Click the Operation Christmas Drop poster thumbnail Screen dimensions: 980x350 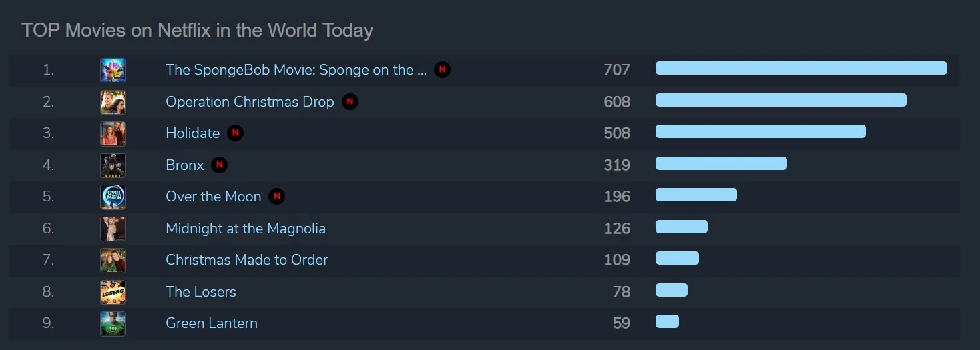(x=113, y=102)
